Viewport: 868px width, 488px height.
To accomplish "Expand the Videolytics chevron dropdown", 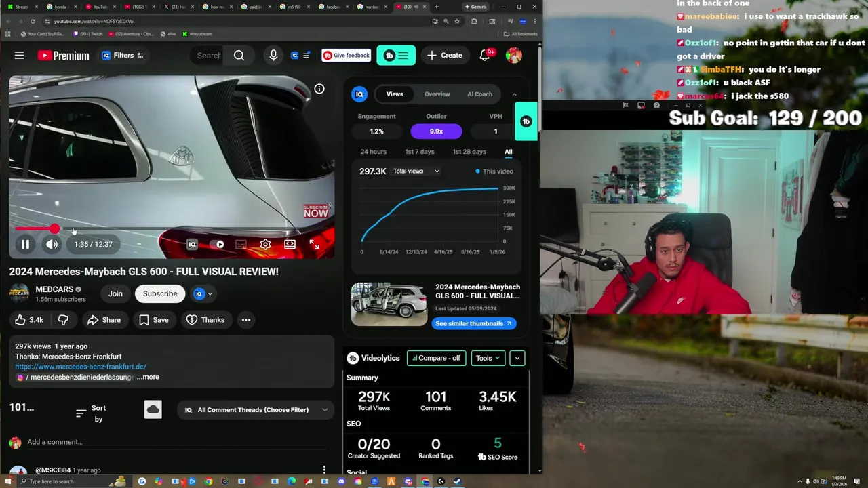I will coord(517,358).
